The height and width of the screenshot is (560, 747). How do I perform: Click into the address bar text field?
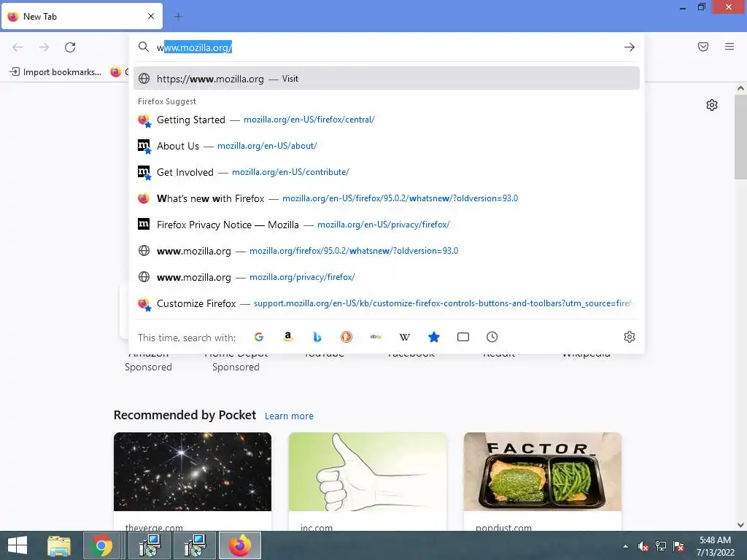386,47
